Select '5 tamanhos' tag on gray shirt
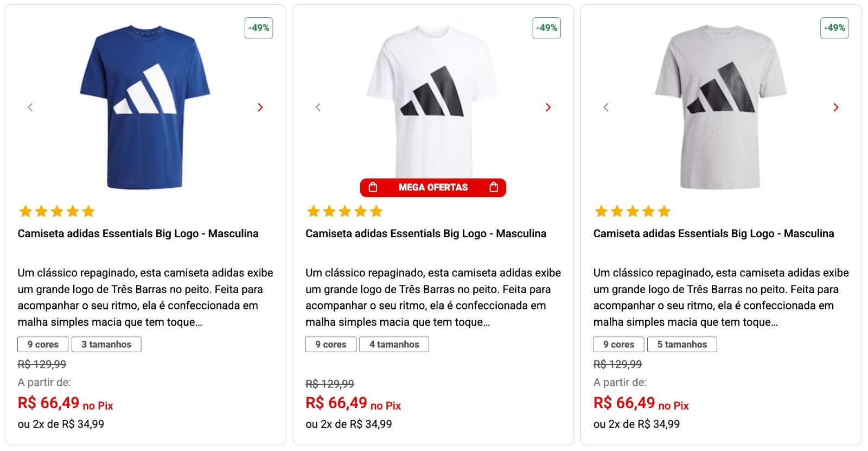 pos(682,345)
